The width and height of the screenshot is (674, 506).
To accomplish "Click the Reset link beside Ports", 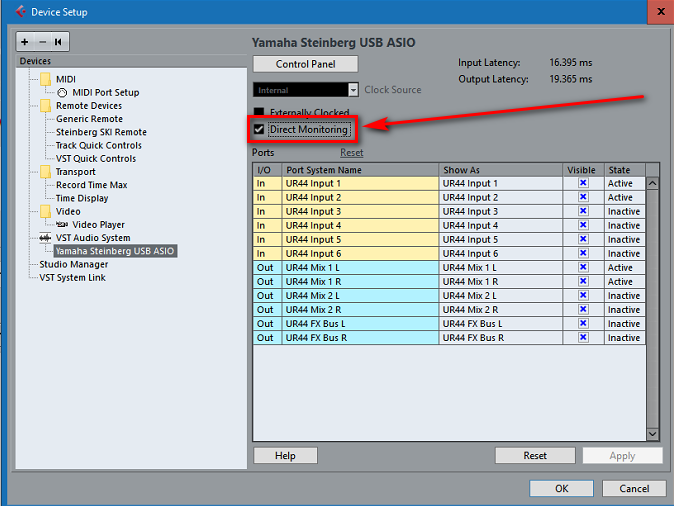I will coord(352,153).
